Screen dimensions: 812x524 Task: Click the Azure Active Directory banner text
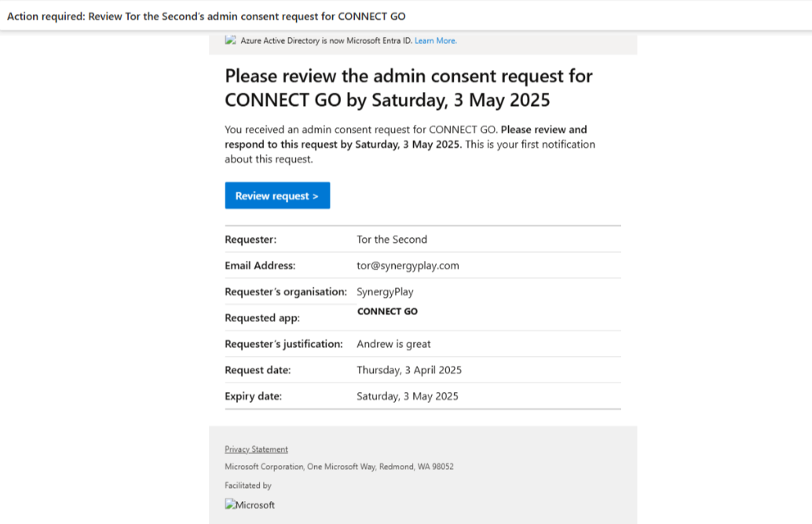tap(326, 40)
